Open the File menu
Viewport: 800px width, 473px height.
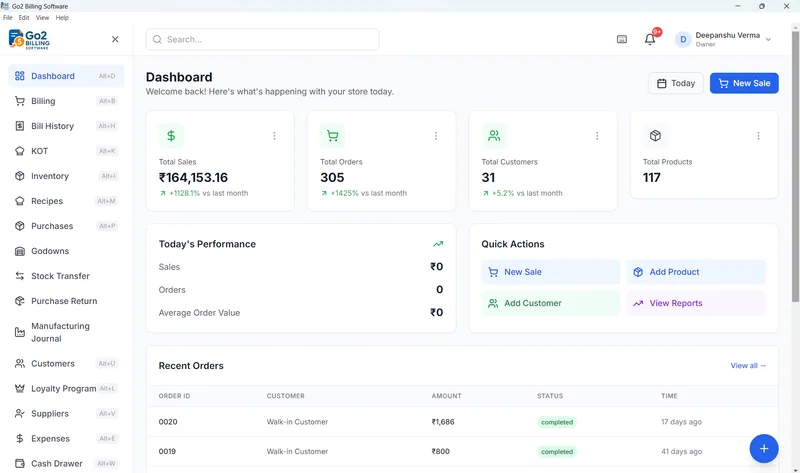tap(8, 17)
